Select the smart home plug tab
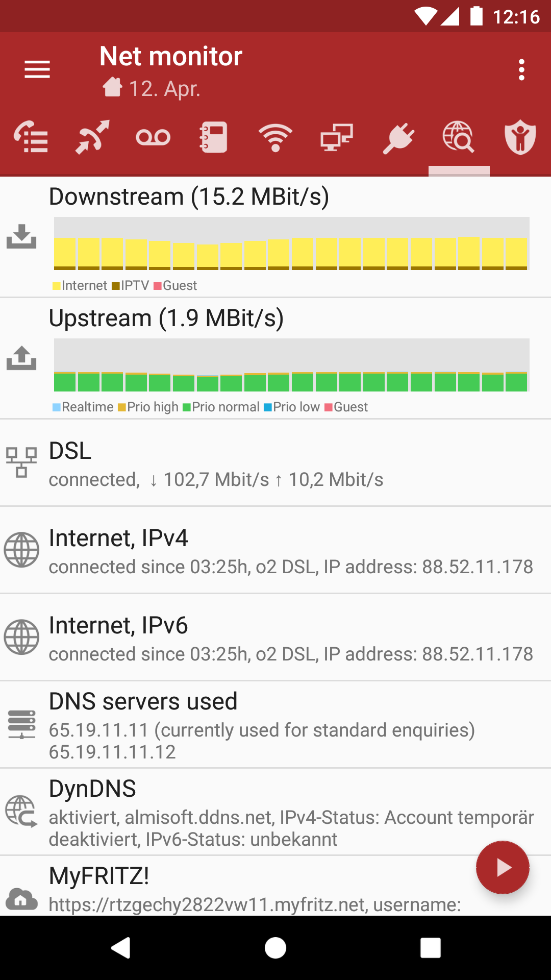Viewport: 551px width, 980px height. [x=398, y=137]
